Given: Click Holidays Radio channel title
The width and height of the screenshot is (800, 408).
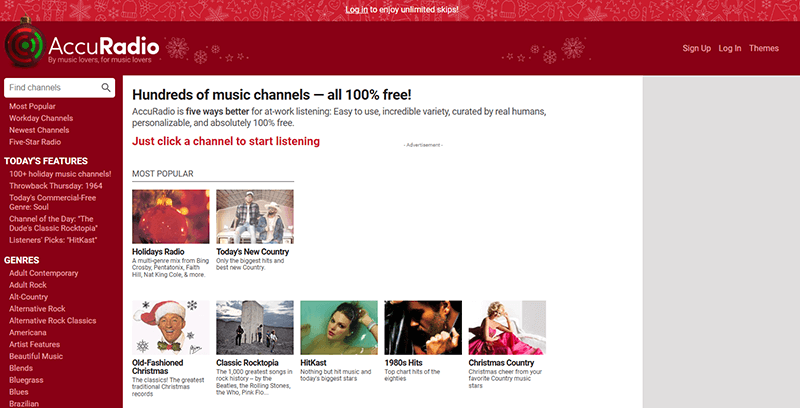Looking at the screenshot, I should [x=158, y=251].
